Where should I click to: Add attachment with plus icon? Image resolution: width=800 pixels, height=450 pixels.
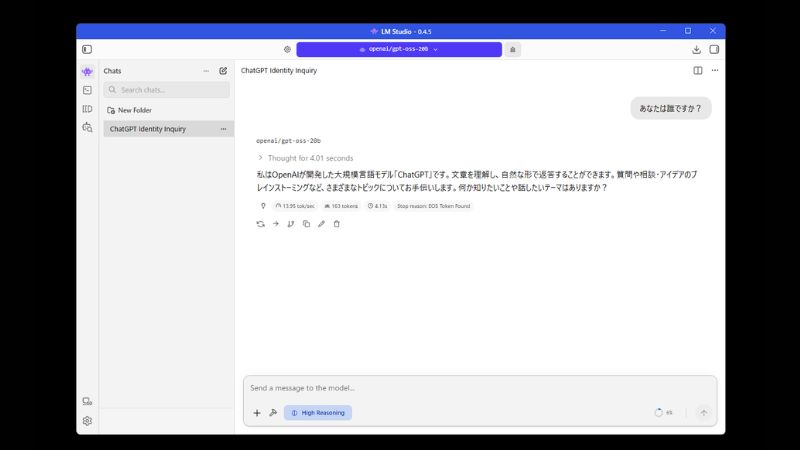[x=257, y=413]
